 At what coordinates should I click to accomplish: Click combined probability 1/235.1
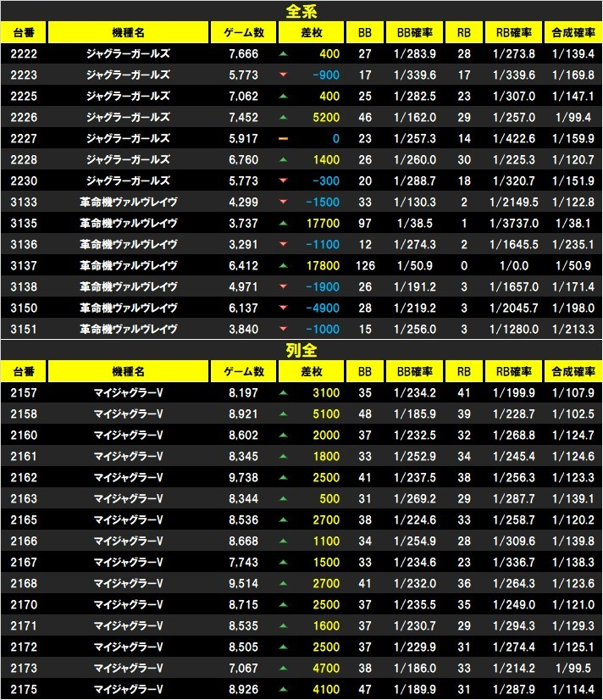click(573, 245)
